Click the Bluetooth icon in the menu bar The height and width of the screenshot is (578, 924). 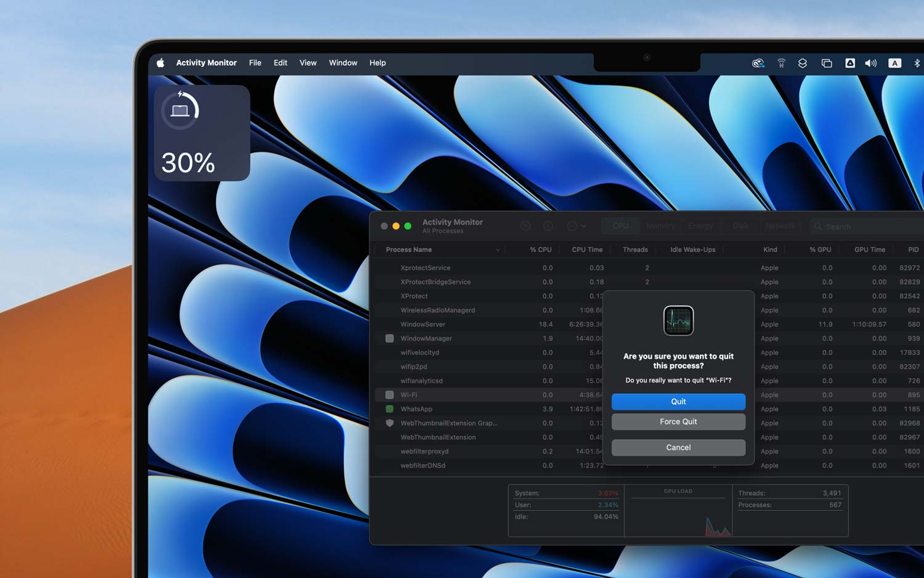tap(917, 62)
